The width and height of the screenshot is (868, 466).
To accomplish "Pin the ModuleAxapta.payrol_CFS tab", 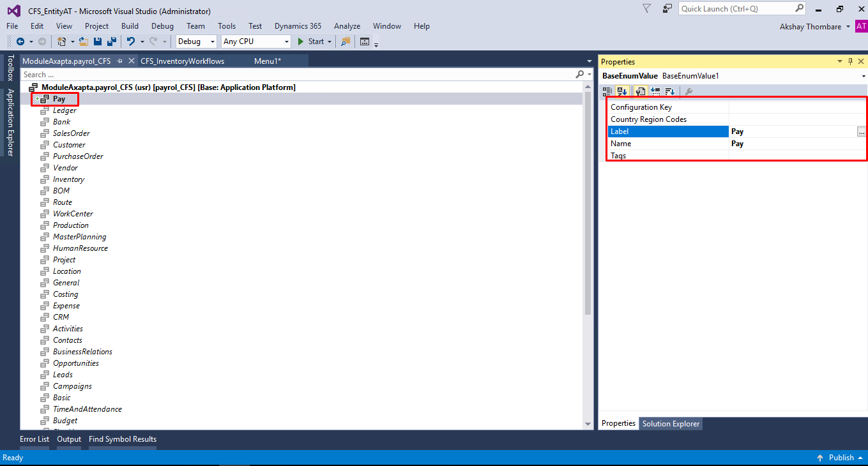I will coord(119,61).
